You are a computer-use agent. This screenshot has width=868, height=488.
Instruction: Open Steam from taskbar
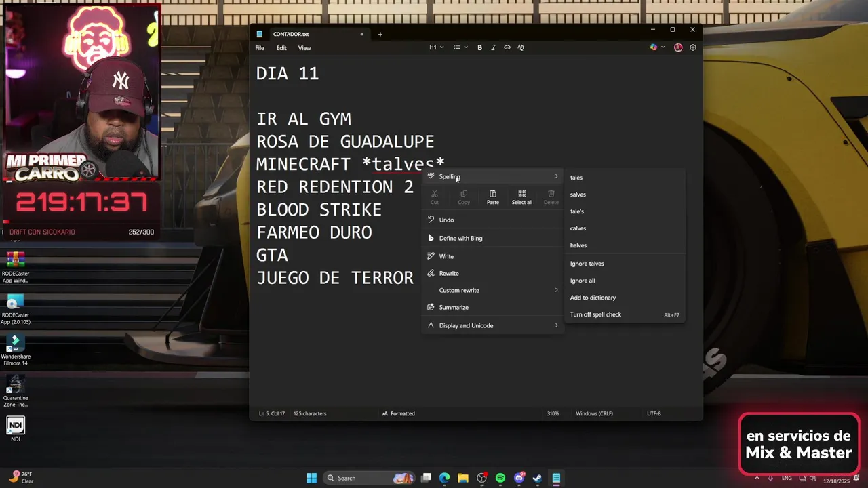tap(537, 478)
